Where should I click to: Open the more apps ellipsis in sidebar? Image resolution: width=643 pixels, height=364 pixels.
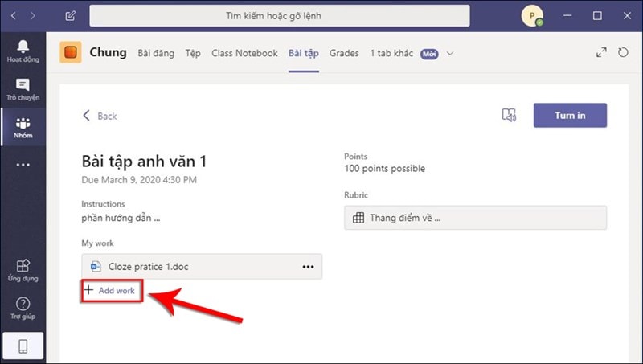coord(23,165)
